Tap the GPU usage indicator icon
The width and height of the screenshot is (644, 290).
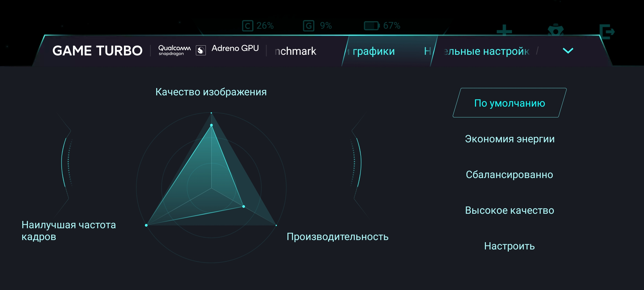click(309, 26)
